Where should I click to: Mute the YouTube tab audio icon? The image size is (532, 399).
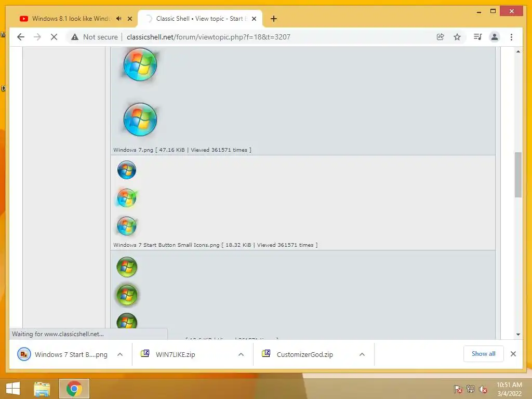(x=119, y=19)
